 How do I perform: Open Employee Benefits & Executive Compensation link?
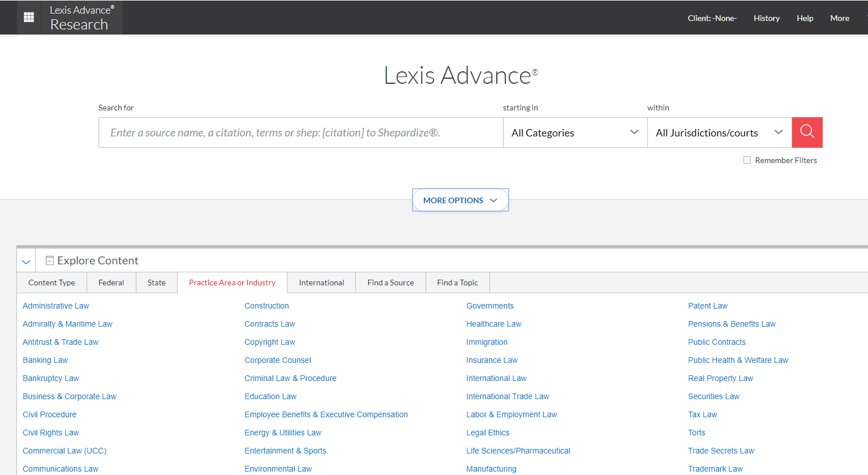[326, 414]
